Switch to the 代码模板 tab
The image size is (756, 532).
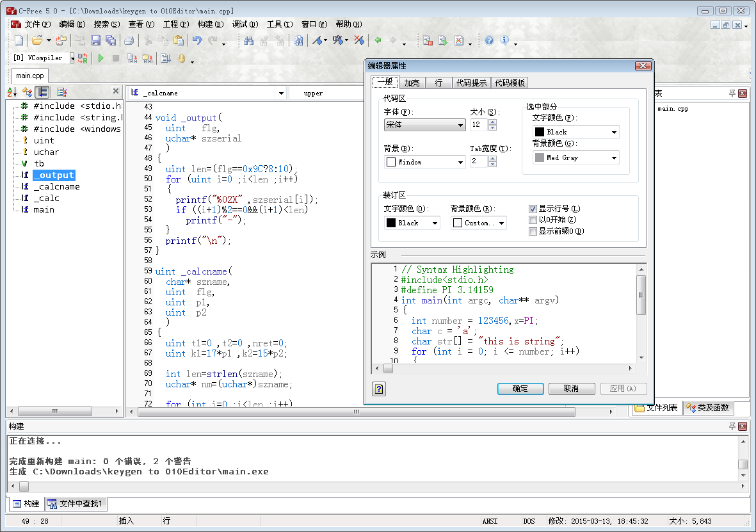(x=510, y=83)
